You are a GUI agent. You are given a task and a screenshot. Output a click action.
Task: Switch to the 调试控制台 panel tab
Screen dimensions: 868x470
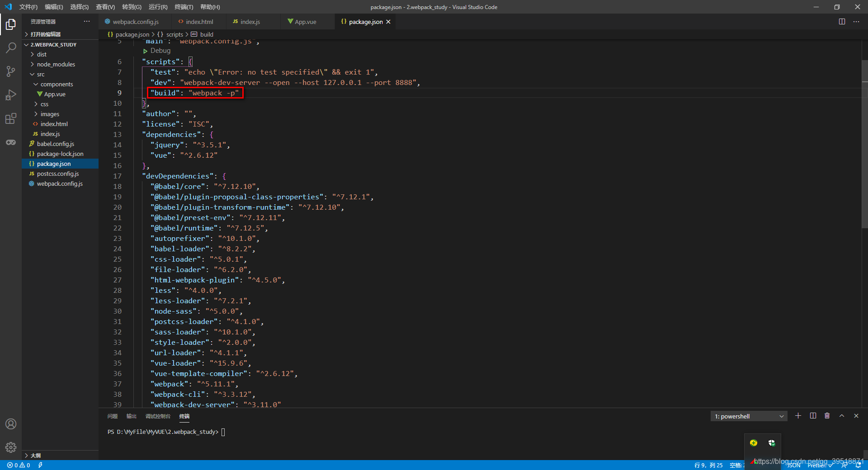click(158, 416)
